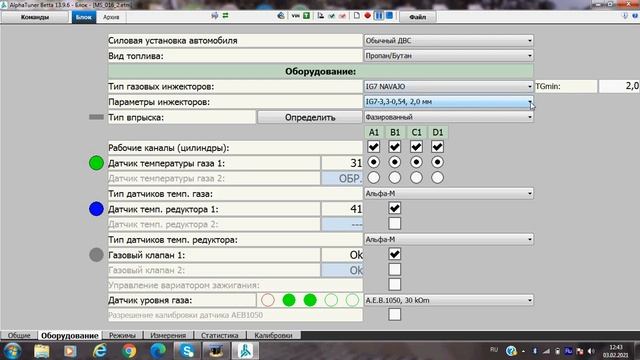Screen dimensions: 640x360
Task: Click the taskbar icon left of AlphaTuner
Action: pos(216,351)
